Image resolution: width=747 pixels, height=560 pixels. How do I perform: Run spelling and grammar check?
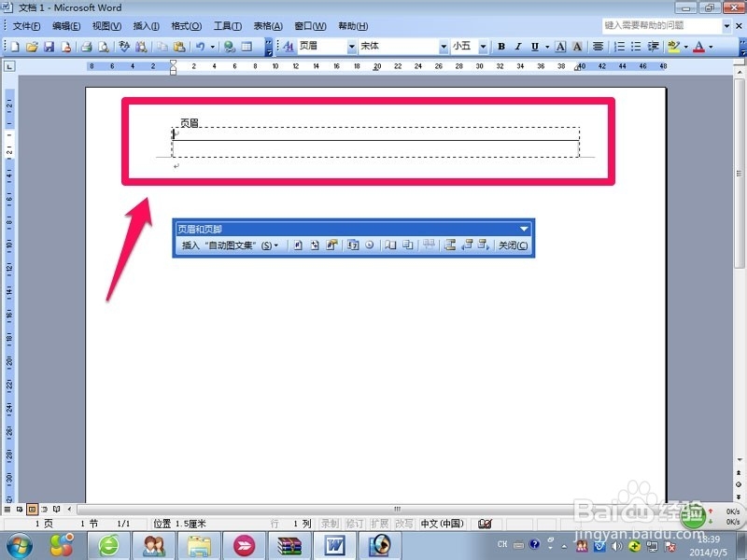point(124,47)
